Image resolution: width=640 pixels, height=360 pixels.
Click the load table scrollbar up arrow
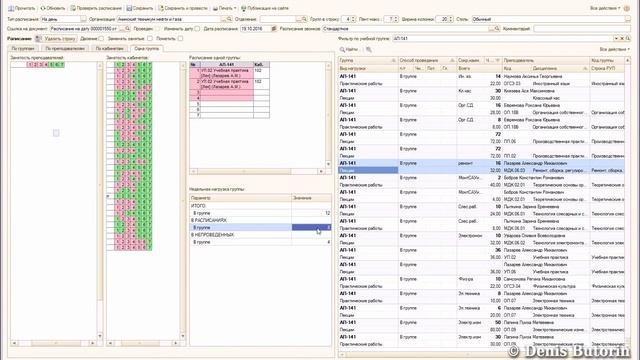click(627, 60)
